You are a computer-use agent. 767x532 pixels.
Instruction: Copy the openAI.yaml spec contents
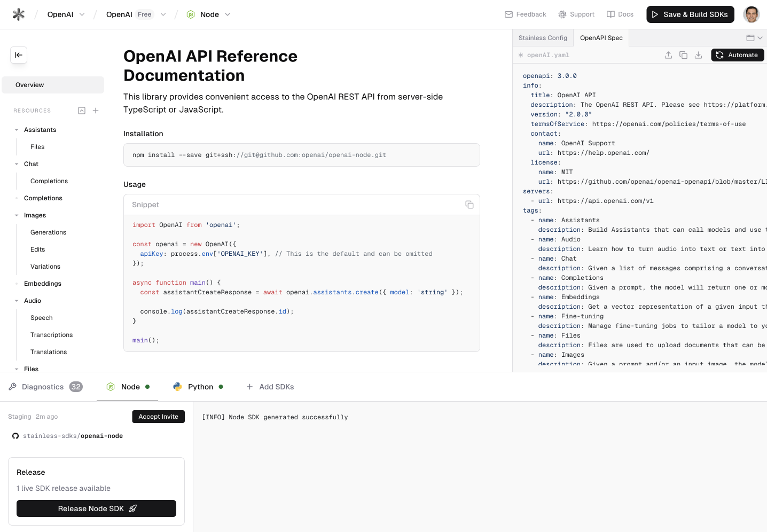pyautogui.click(x=683, y=55)
